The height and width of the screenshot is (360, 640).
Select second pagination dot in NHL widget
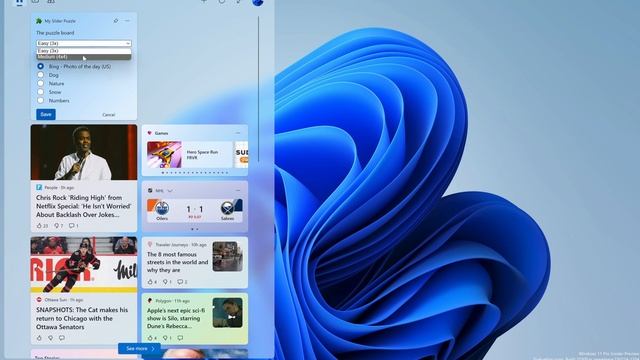(x=197, y=229)
